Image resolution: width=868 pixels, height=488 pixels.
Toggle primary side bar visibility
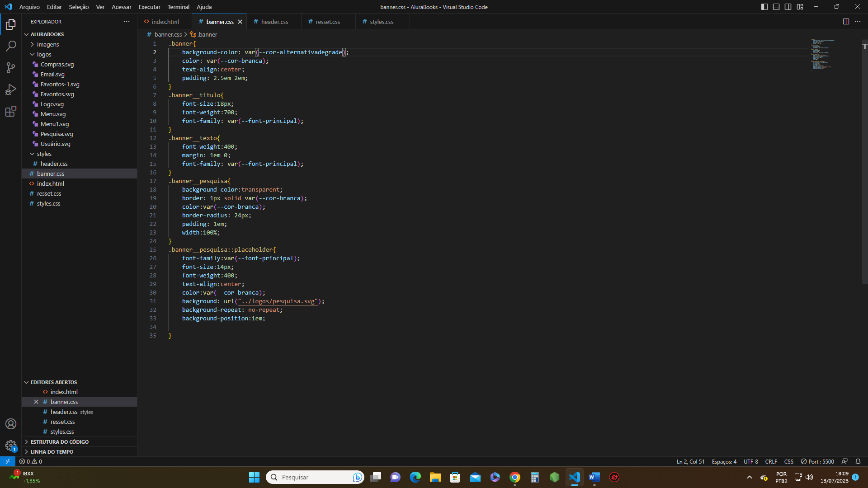(764, 7)
